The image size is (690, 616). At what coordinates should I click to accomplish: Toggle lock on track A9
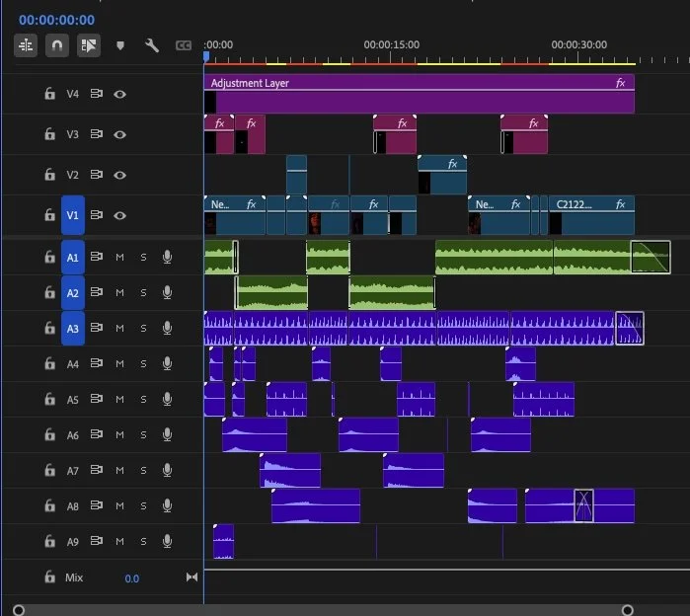click(49, 541)
